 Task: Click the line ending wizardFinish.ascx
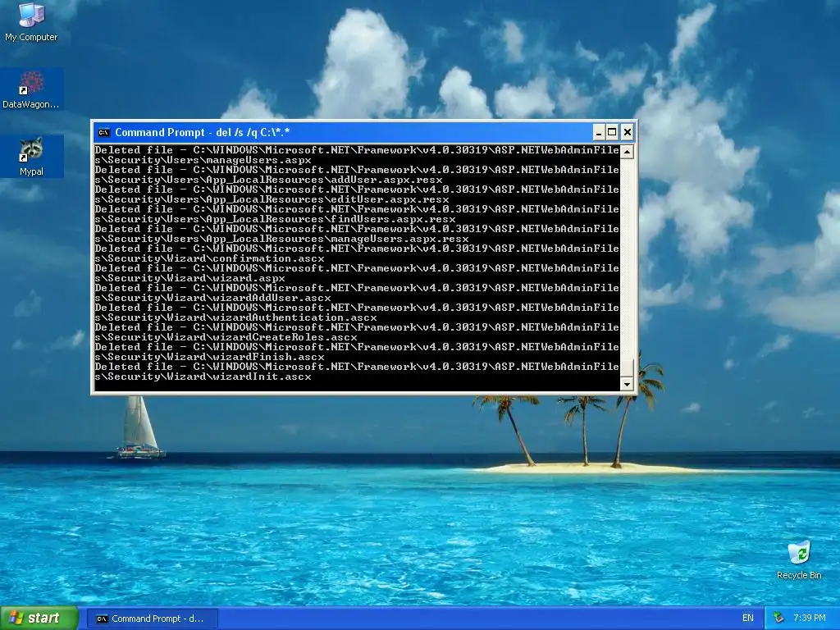209,357
